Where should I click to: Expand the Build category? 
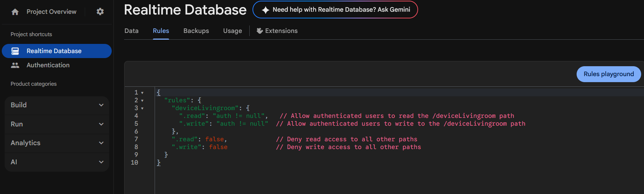pos(57,105)
